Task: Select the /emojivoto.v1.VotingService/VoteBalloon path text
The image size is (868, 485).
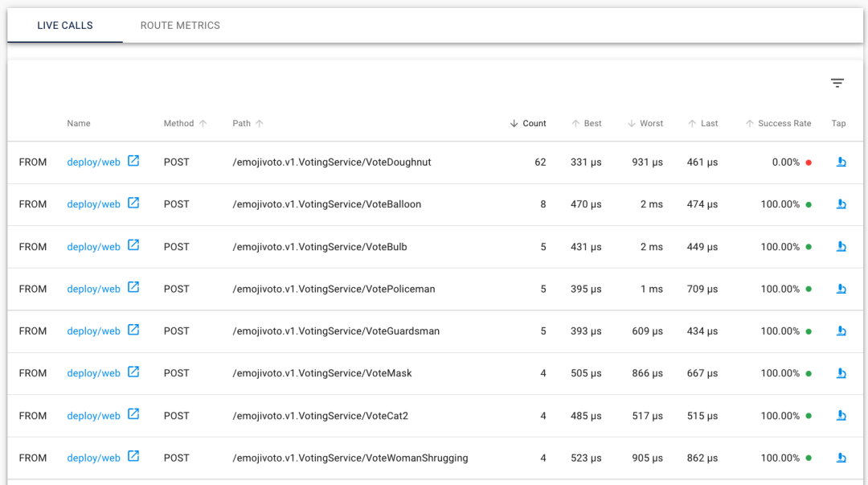Action: tap(326, 204)
